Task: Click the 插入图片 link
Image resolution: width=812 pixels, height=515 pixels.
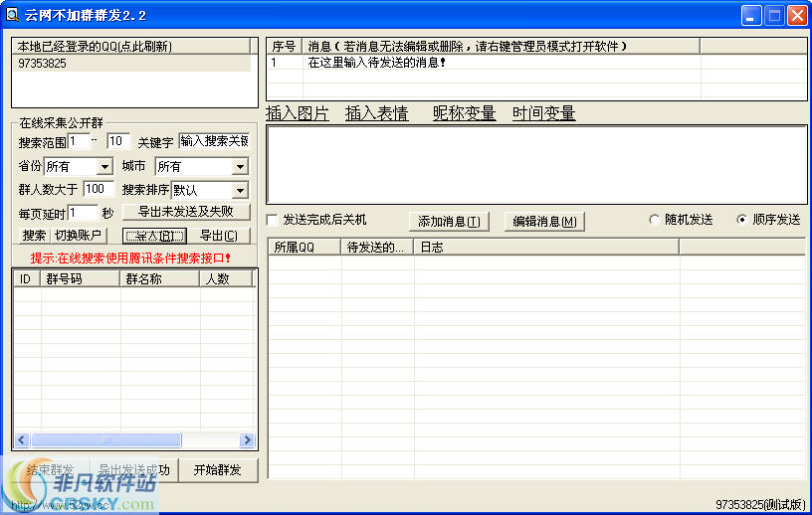Action: point(298,112)
